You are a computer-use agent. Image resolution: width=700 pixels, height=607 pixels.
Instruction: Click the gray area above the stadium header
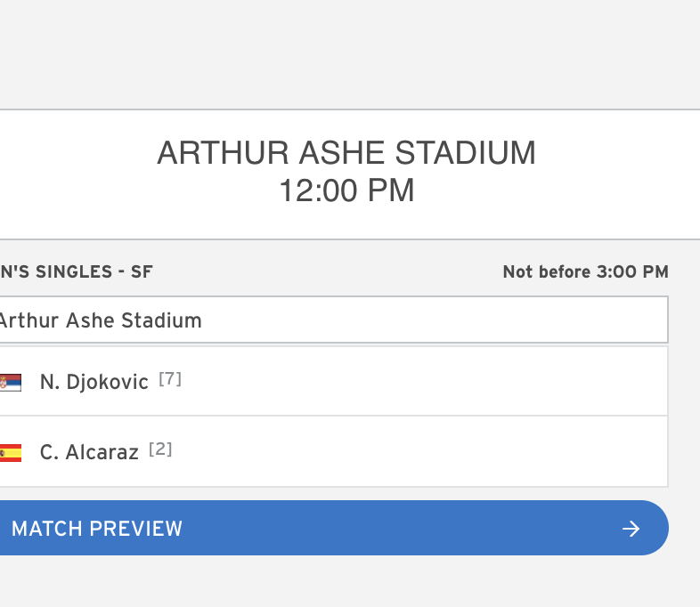[347, 53]
